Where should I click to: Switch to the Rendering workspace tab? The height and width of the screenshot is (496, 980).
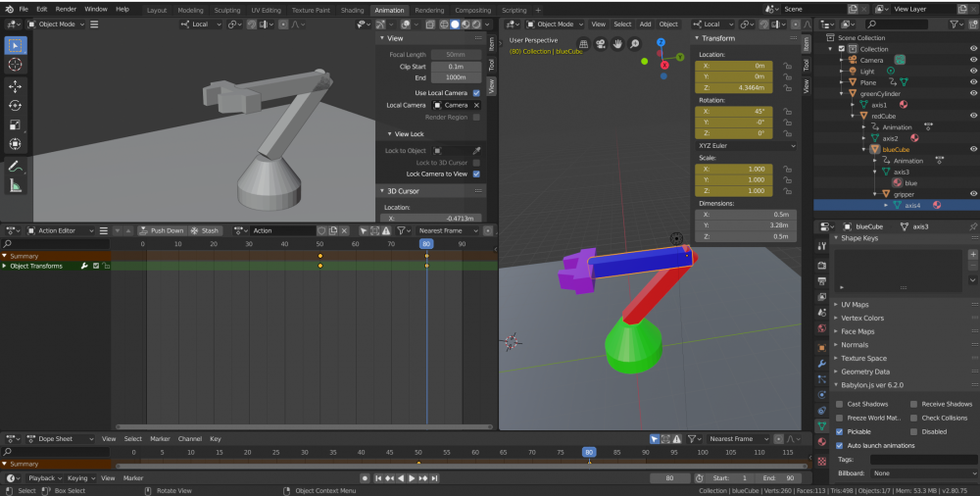click(429, 10)
